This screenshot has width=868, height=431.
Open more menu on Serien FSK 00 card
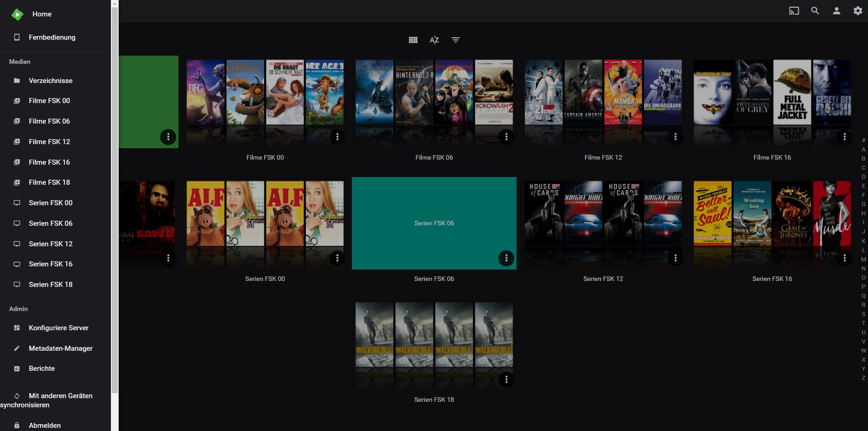pyautogui.click(x=337, y=258)
